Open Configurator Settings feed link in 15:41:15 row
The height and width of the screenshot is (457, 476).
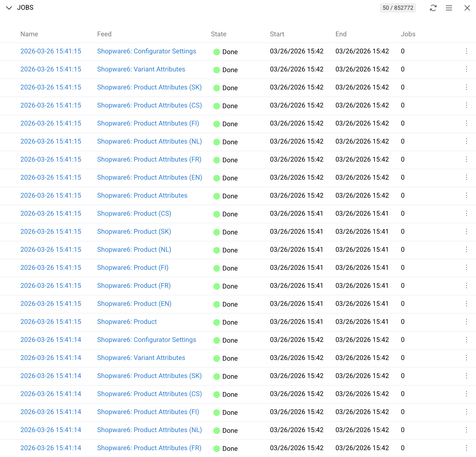point(146,51)
